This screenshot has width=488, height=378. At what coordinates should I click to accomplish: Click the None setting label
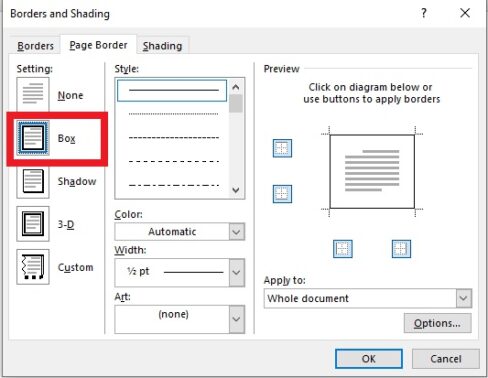coord(70,95)
